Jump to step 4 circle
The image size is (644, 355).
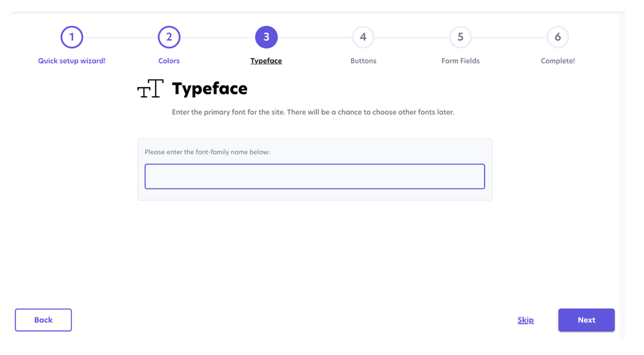(x=363, y=37)
